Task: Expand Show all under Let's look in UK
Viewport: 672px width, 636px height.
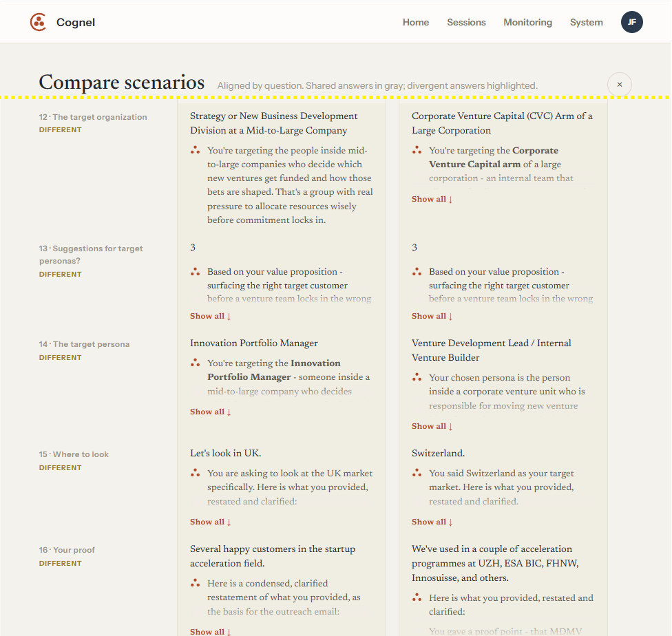Action: (x=211, y=522)
